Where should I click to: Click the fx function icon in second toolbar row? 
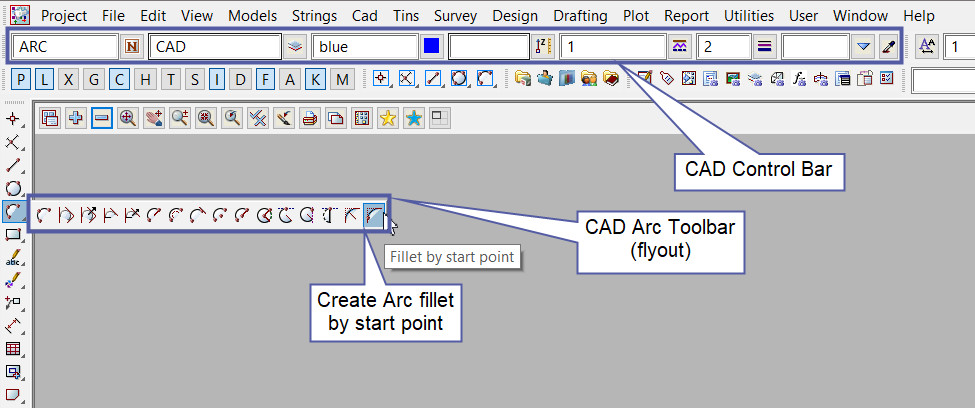click(799, 78)
